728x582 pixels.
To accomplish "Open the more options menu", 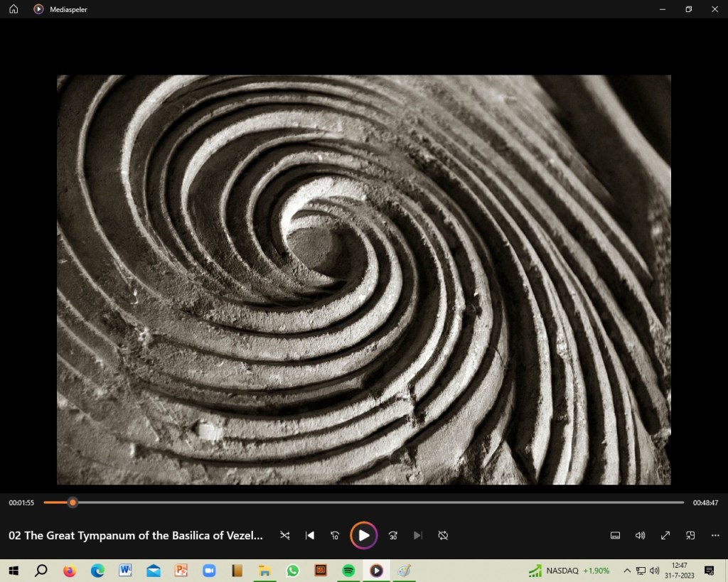I will (715, 536).
